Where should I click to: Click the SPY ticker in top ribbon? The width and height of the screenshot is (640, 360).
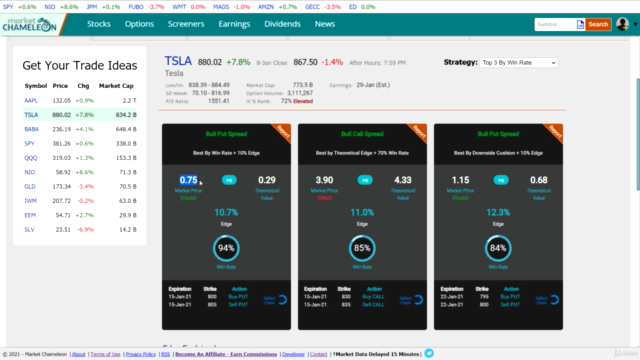[x=8, y=7]
